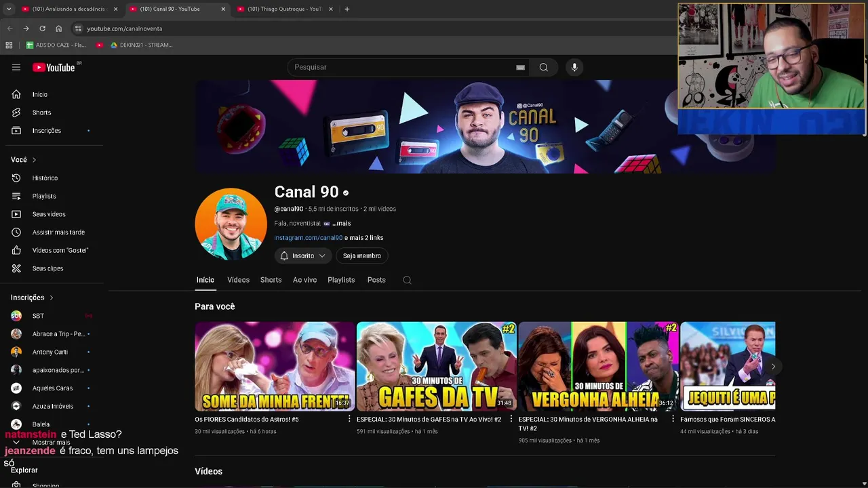Click the Canal 90 channel banner

tap(486, 127)
